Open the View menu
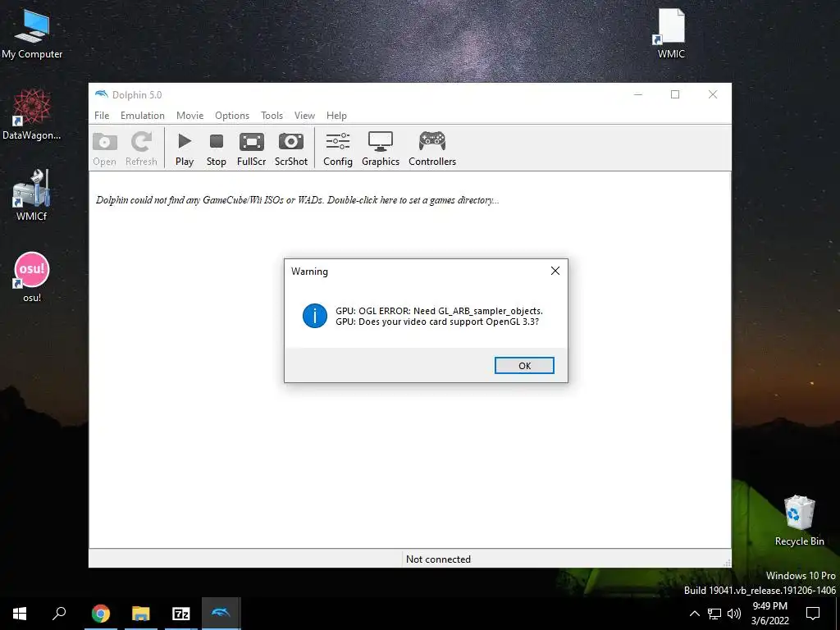The height and width of the screenshot is (630, 840). click(304, 115)
